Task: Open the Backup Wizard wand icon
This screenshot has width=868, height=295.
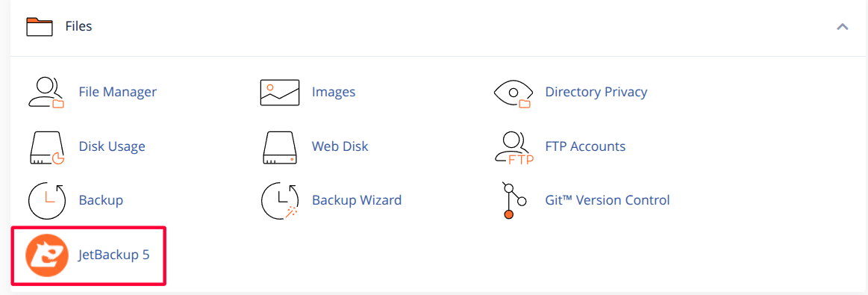Action: (280, 201)
